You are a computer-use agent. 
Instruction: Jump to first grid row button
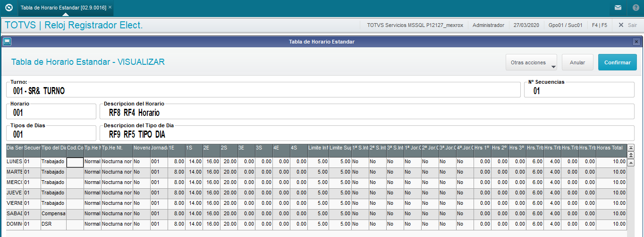tap(631, 148)
